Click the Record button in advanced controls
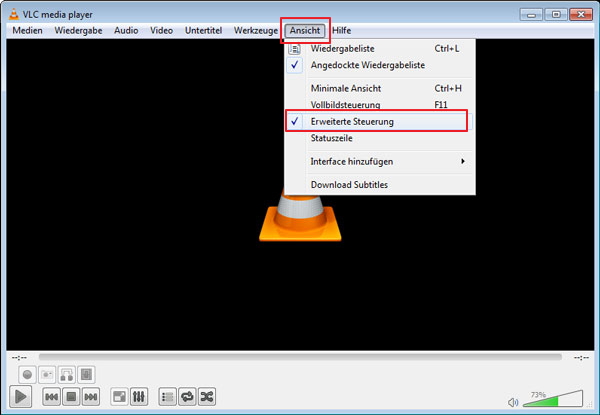This screenshot has width=600, height=415. click(x=27, y=374)
